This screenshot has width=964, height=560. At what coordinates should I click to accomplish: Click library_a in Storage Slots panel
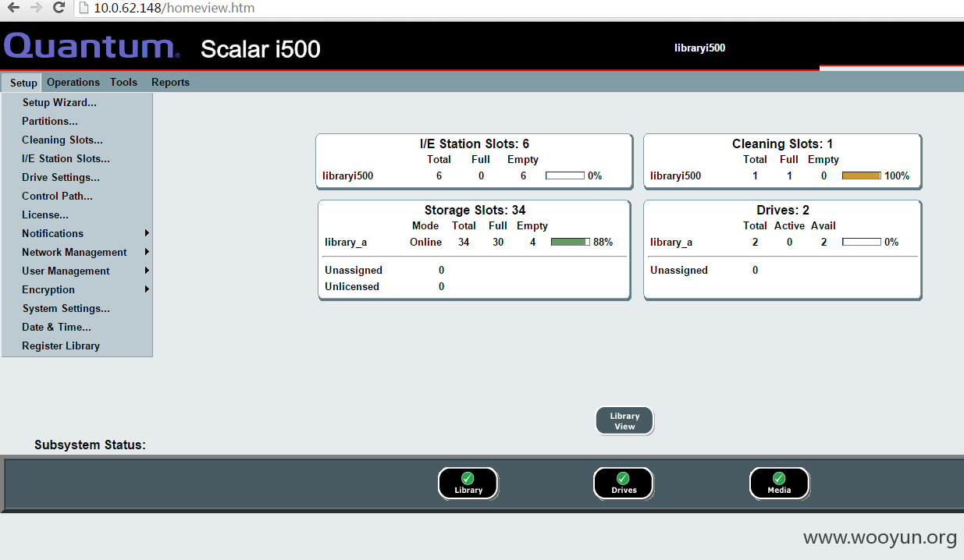pos(346,242)
